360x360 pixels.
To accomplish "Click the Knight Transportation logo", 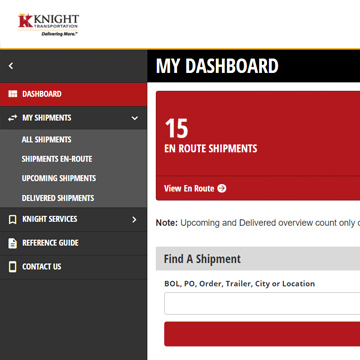I will pyautogui.click(x=49, y=25).
